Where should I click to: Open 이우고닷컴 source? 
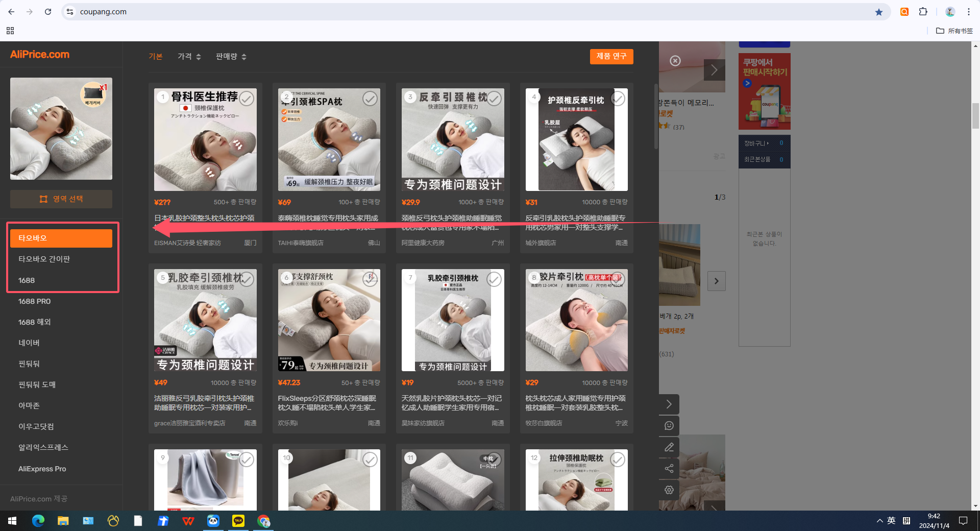coord(61,427)
